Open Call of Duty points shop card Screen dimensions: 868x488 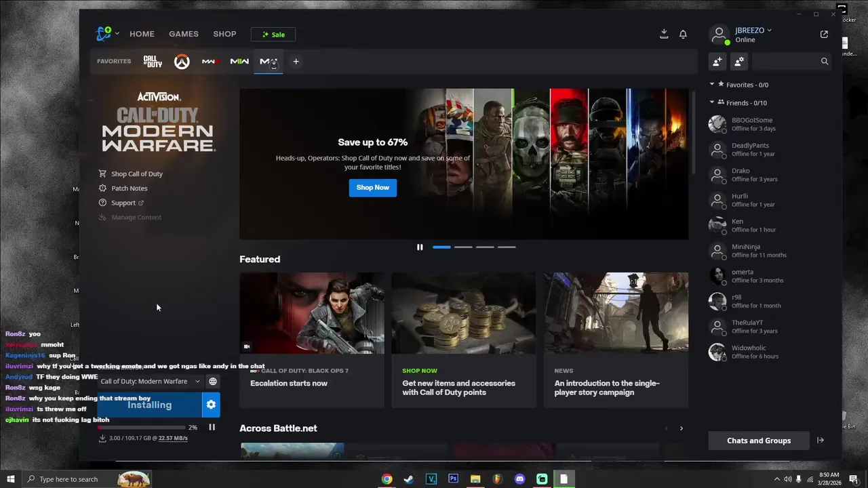(x=464, y=340)
